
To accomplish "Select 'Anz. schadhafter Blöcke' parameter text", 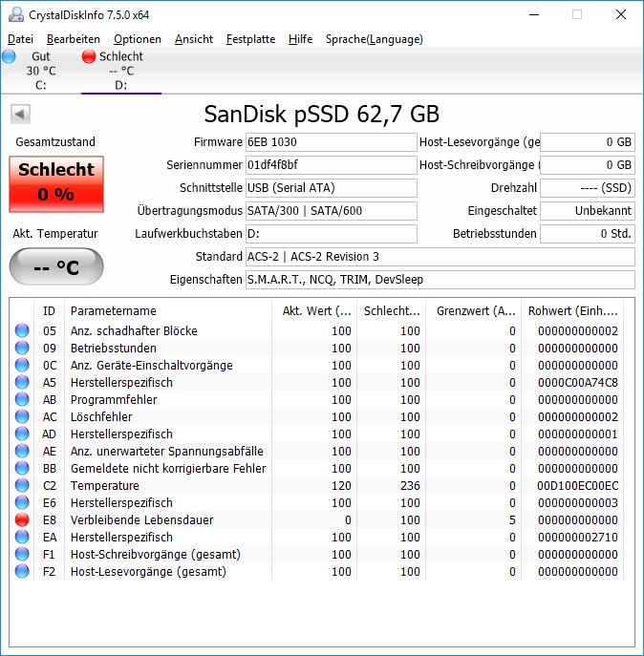I will pyautogui.click(x=134, y=331).
